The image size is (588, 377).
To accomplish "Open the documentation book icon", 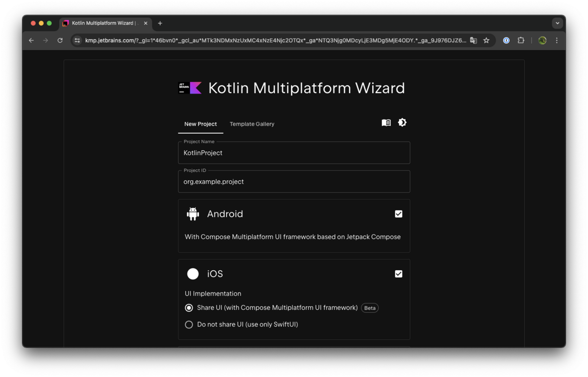I will pos(386,123).
